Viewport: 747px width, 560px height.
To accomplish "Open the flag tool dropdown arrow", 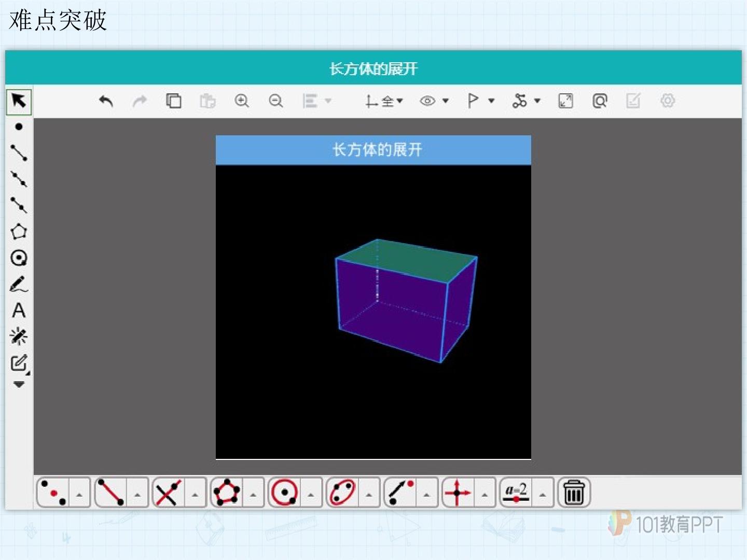I will pos(491,101).
